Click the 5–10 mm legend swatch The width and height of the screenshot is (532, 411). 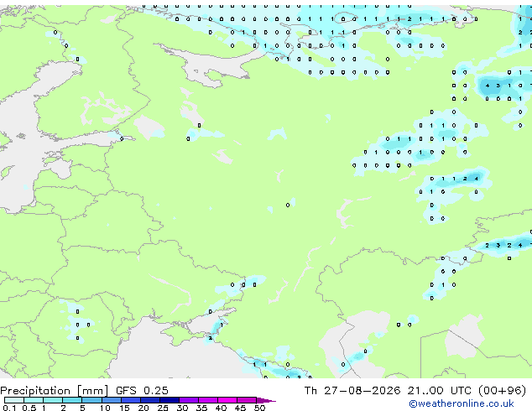91,400
